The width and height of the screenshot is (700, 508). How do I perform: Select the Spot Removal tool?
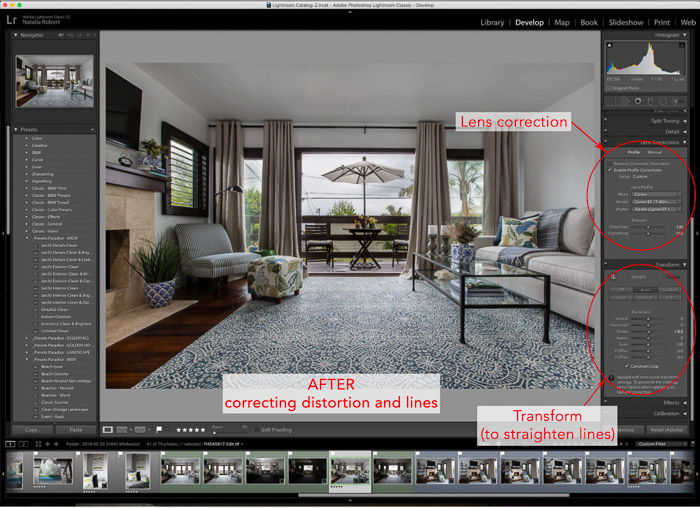click(626, 100)
